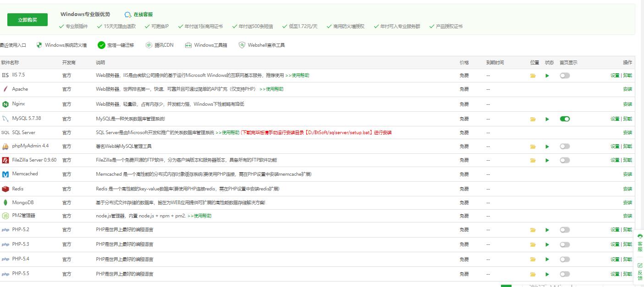Click the IIS 7.5 running status play icon
Image resolution: width=644 pixels, height=287 pixels.
coord(547,76)
